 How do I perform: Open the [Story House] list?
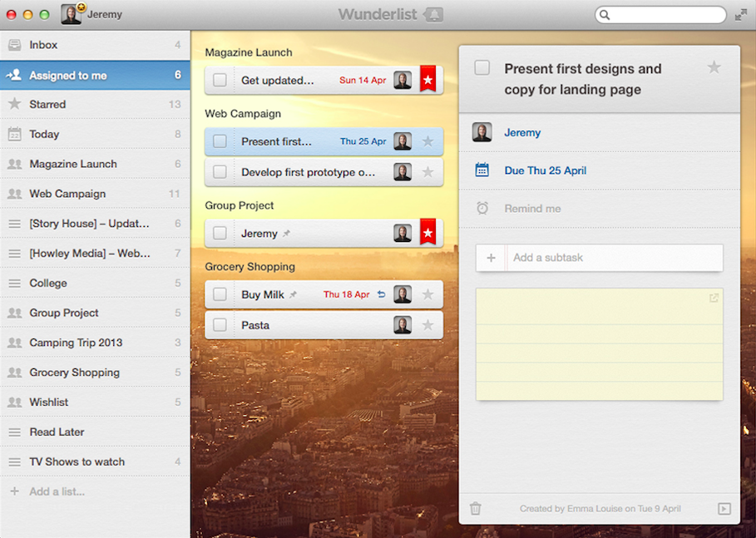95,224
